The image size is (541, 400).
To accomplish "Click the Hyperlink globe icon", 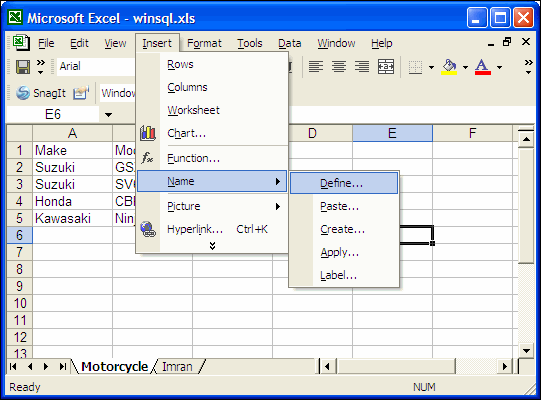I will click(x=148, y=229).
